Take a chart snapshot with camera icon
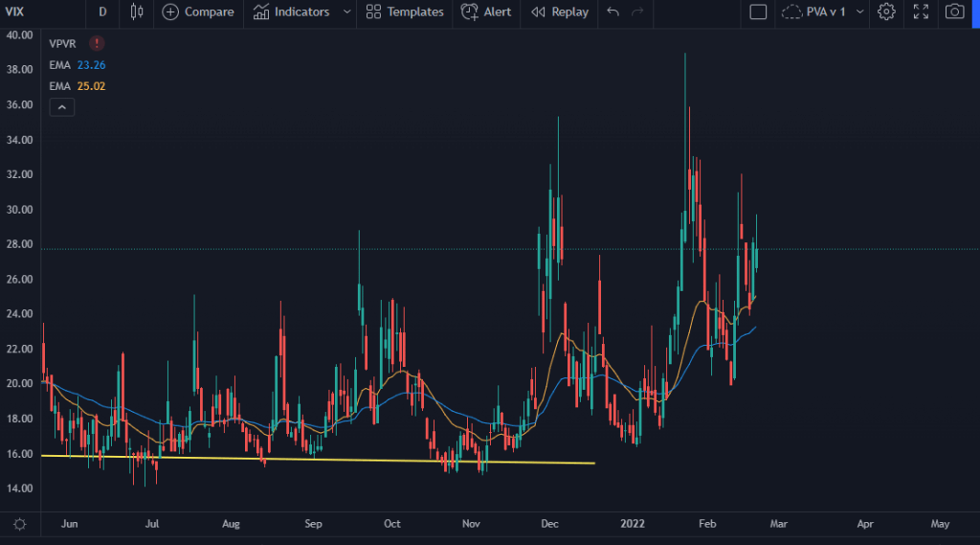The image size is (980, 545). (954, 11)
